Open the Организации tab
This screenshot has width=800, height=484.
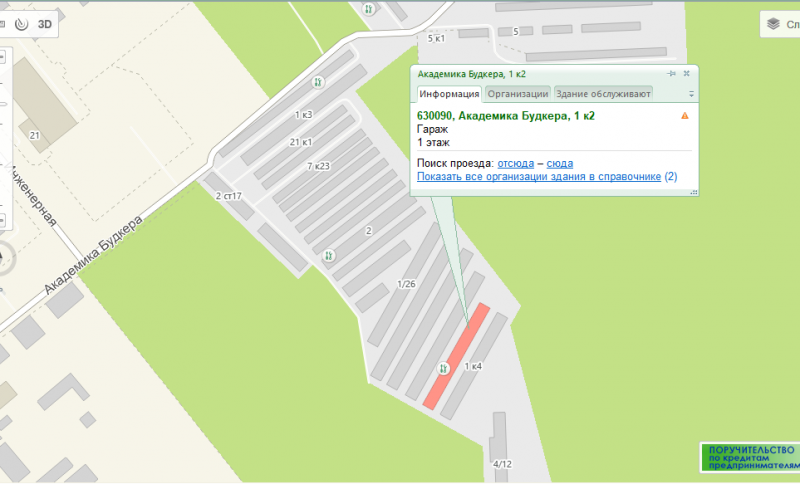518,94
